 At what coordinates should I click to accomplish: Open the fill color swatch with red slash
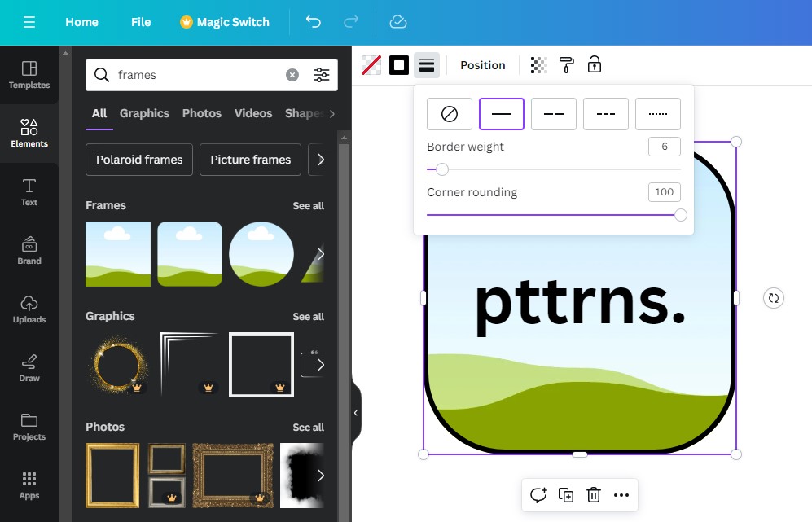(x=371, y=65)
